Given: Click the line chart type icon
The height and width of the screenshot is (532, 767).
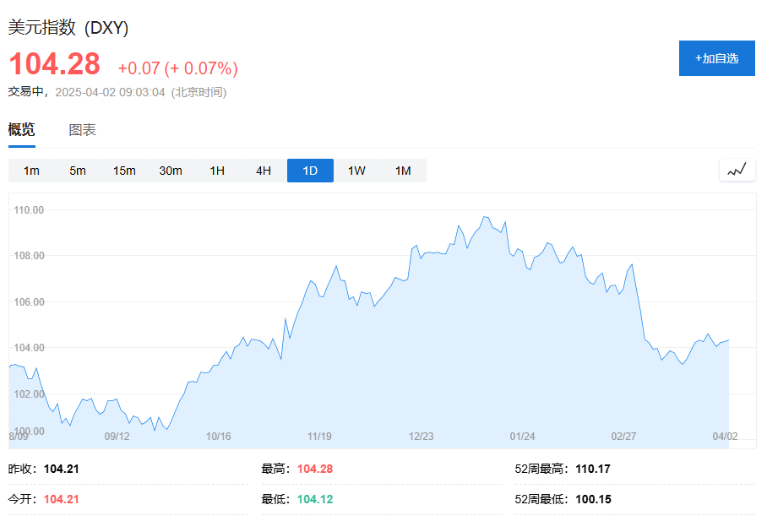Looking at the screenshot, I should [x=737, y=171].
